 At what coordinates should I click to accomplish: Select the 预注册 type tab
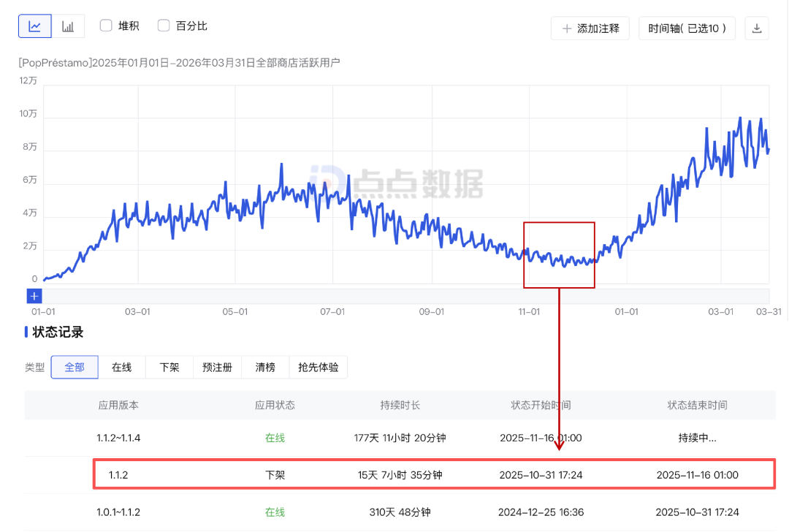click(x=218, y=368)
